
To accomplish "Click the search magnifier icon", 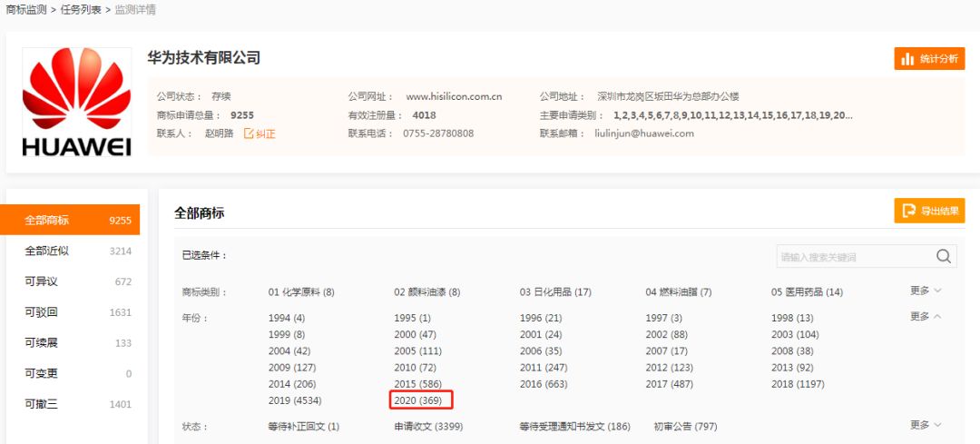I will (x=943, y=256).
